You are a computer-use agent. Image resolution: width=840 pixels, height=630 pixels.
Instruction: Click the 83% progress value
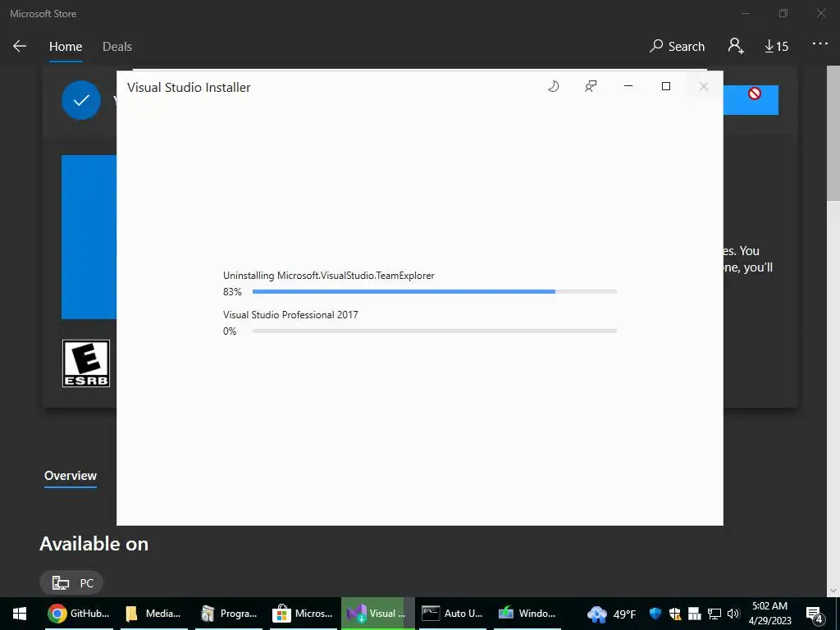(x=232, y=292)
